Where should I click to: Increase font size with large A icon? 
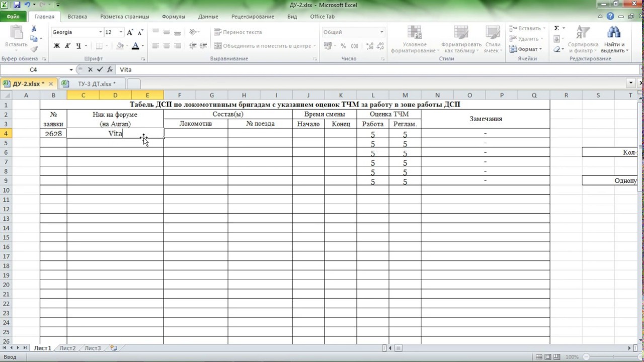[x=130, y=32]
